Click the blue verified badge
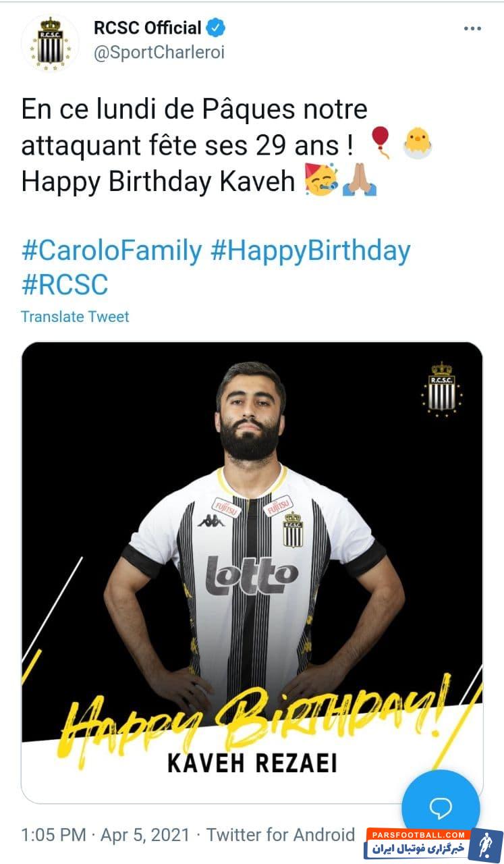 [216, 28]
